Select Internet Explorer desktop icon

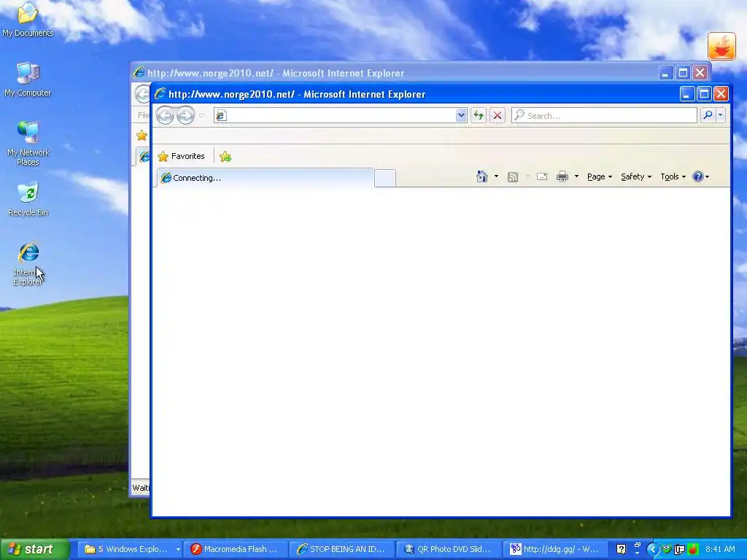[28, 264]
